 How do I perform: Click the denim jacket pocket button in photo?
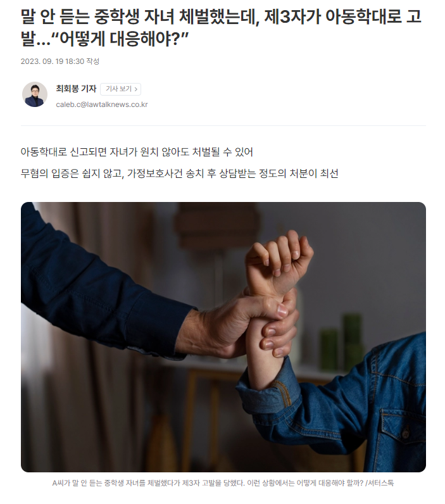406,434
